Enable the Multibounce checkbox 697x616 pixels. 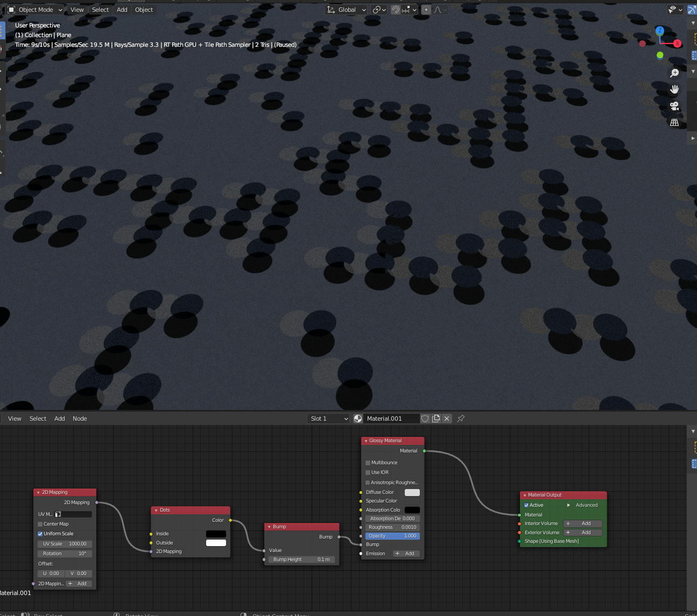click(368, 463)
